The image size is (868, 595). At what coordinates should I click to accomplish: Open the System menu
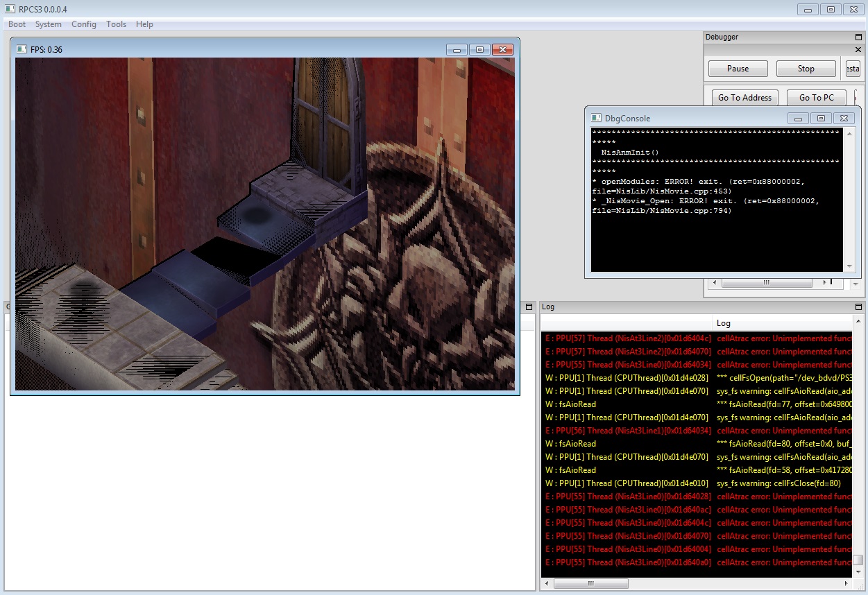tap(49, 24)
